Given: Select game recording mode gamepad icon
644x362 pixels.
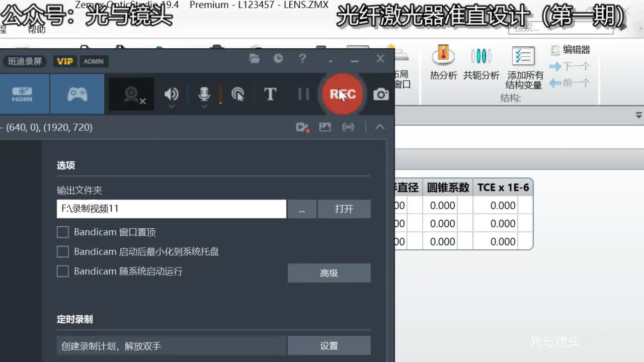Looking at the screenshot, I should tap(77, 94).
